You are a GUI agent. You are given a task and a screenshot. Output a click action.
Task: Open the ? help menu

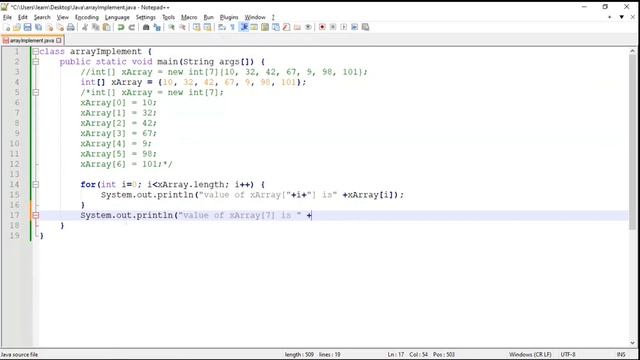273,17
